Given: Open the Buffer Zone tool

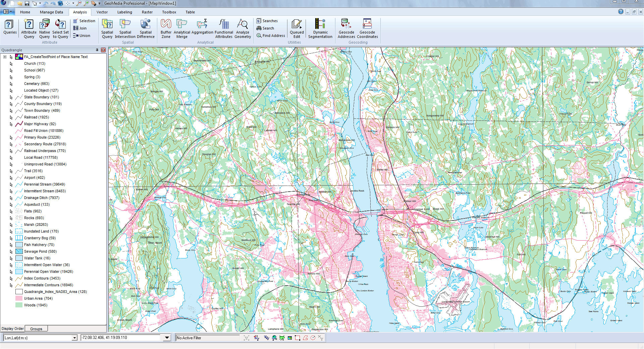Looking at the screenshot, I should (x=166, y=28).
